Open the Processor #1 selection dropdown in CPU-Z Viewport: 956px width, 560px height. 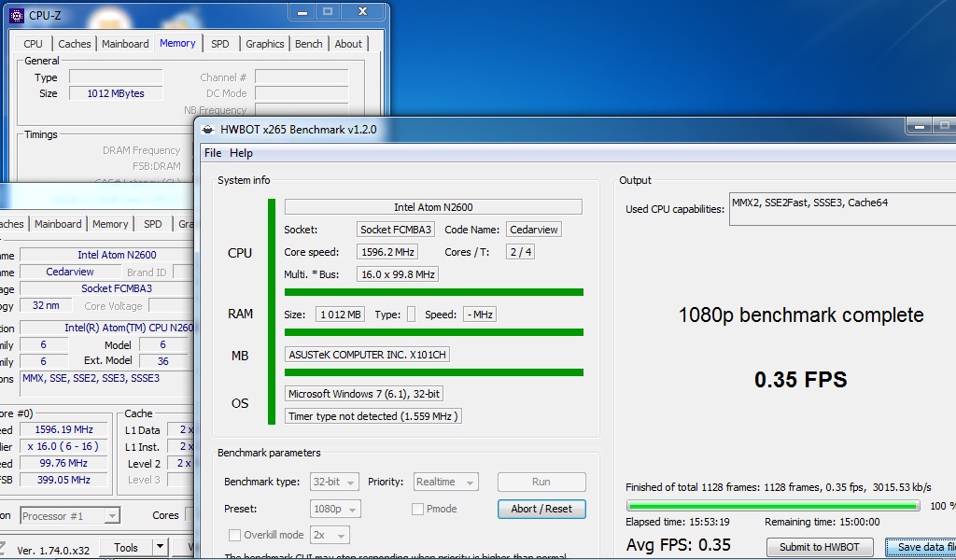[70, 516]
